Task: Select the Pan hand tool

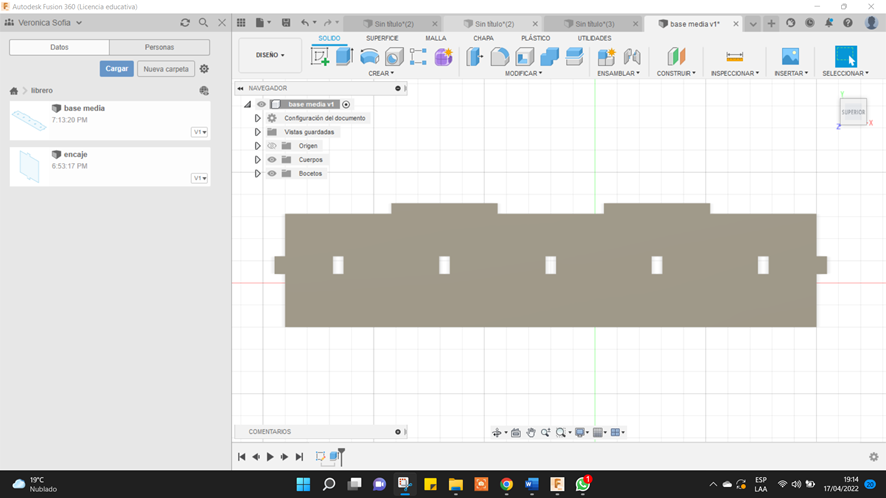Action: [x=531, y=432]
